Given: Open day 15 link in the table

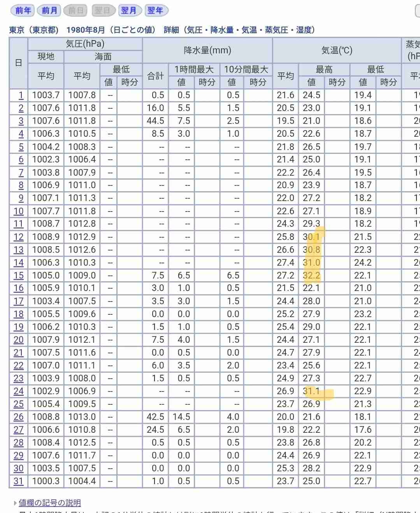Looking at the screenshot, I should [19, 275].
